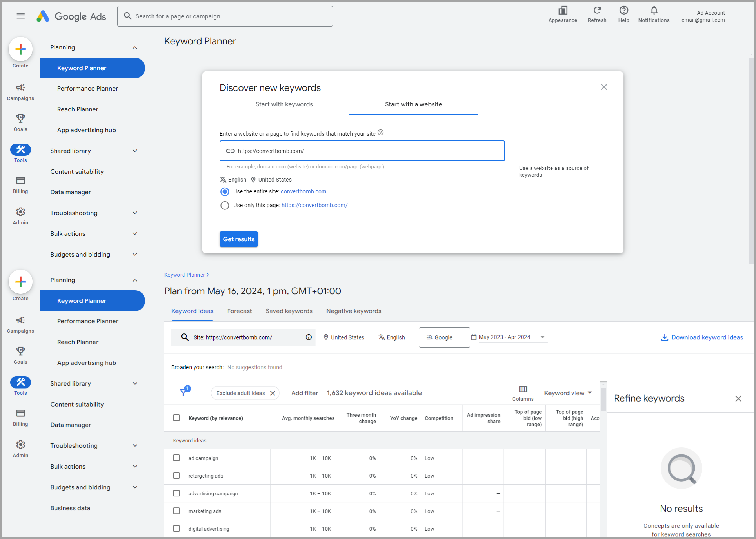
Task: Open Business data in the sidebar
Action: pyautogui.click(x=70, y=508)
